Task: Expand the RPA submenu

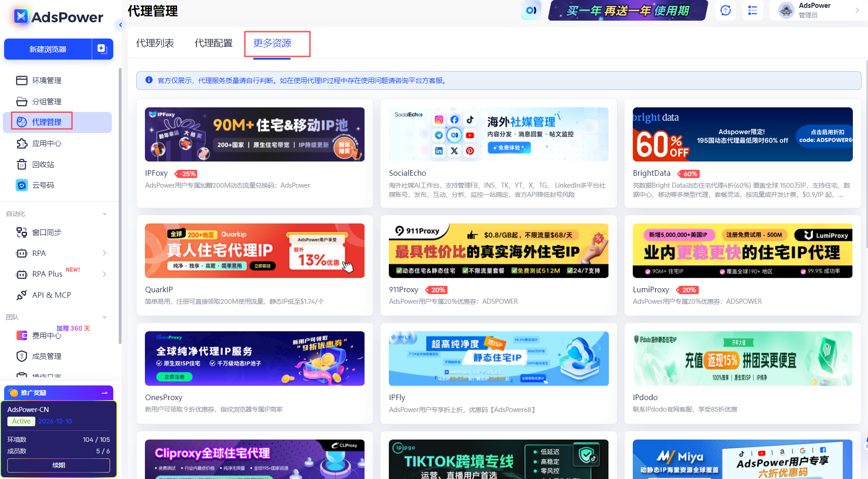Action: pyautogui.click(x=105, y=253)
